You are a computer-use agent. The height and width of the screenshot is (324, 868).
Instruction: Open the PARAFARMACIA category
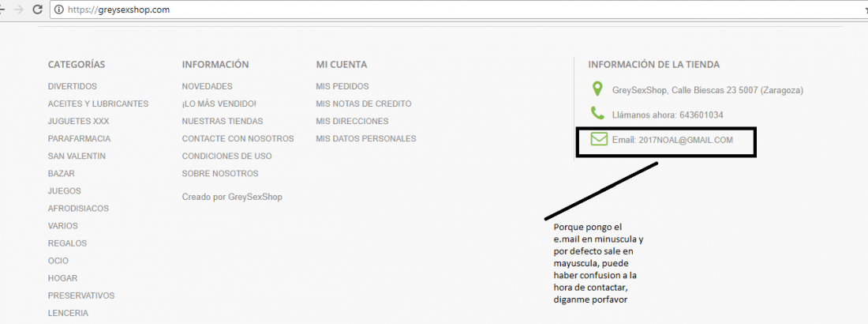coord(79,139)
